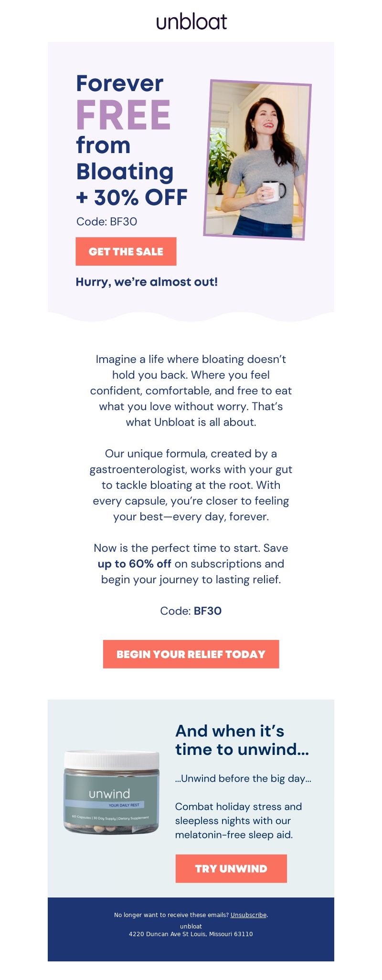
Task: Click the + 30% OFF heading text
Action: tap(132, 197)
